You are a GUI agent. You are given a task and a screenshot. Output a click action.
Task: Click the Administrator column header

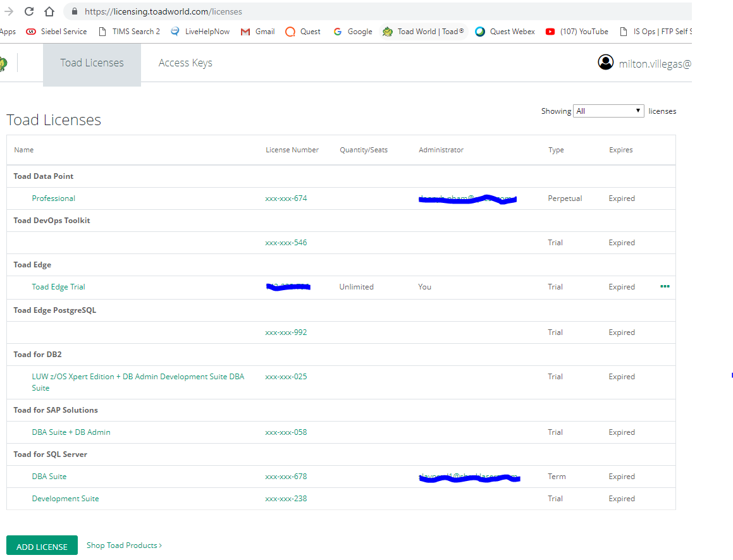(x=441, y=149)
